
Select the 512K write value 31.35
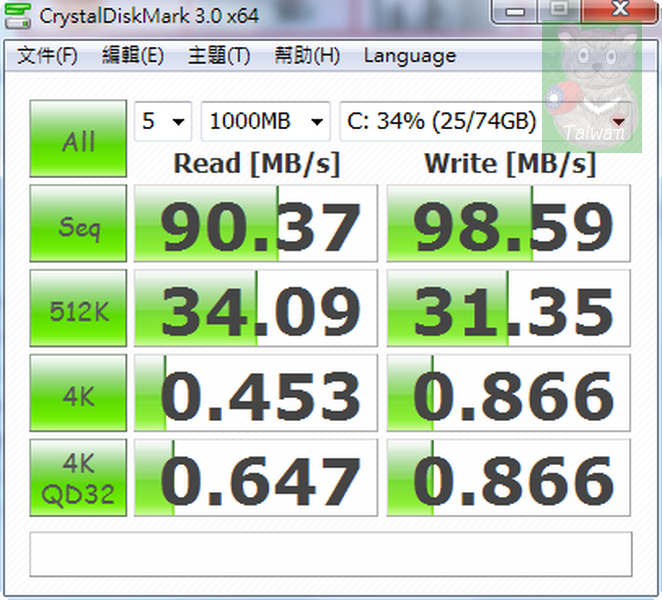coord(509,308)
